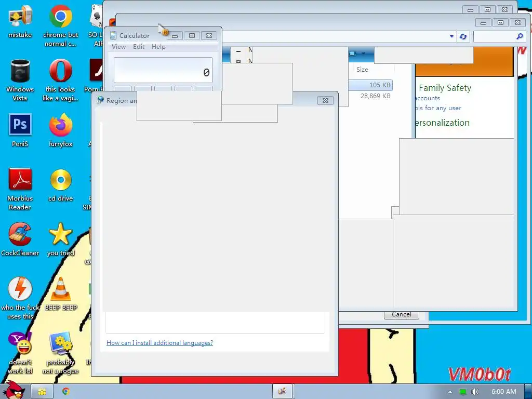This screenshot has width=532, height=399.
Task: Click the Size column header
Action: click(x=362, y=69)
